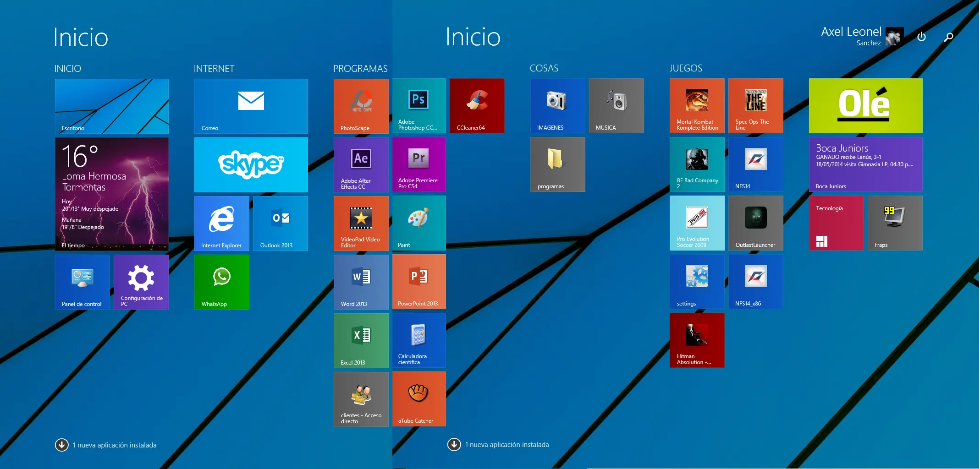The width and height of the screenshot is (980, 469).
Task: Open clientes - Acceso directo tile
Action: [361, 399]
